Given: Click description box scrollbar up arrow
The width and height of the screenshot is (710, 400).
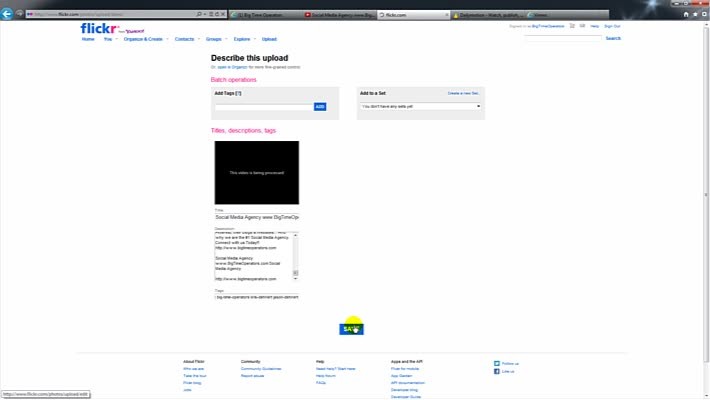Looking at the screenshot, I should tap(296, 235).
